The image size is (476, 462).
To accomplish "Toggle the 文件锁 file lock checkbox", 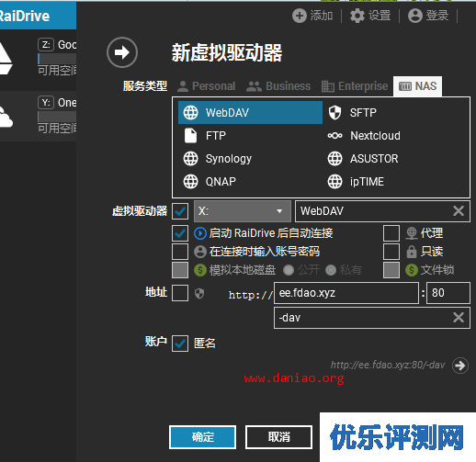I will click(x=391, y=270).
